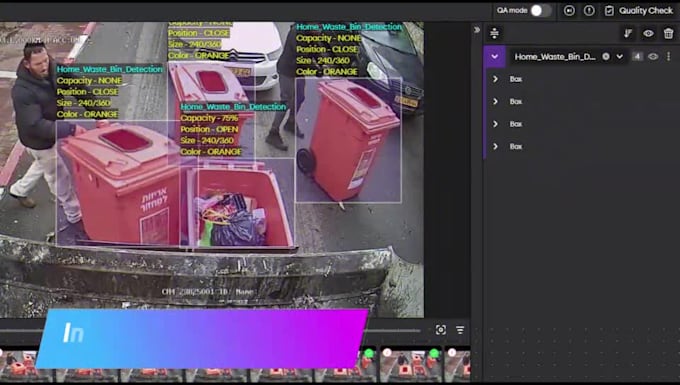Image resolution: width=680 pixels, height=385 pixels.
Task: Click the timeline scrubber track right of banner
Action: click(x=394, y=330)
